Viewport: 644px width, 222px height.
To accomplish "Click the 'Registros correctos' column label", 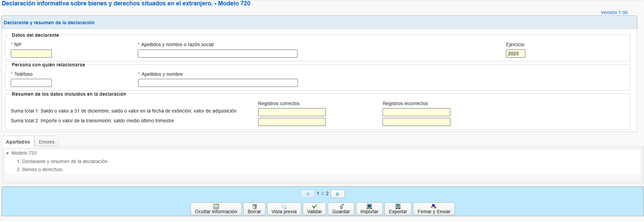I will [x=279, y=103].
